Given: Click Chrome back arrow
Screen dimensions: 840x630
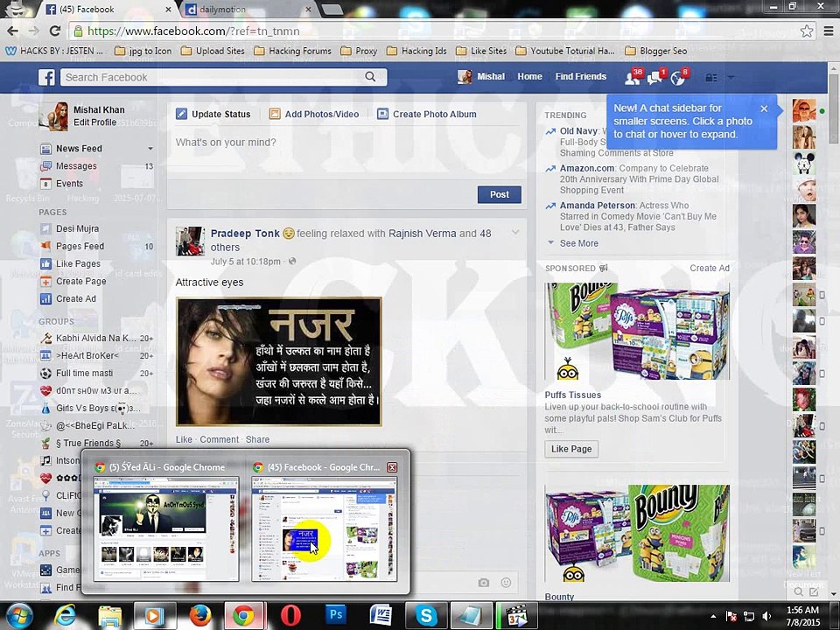Looking at the screenshot, I should tap(13, 31).
